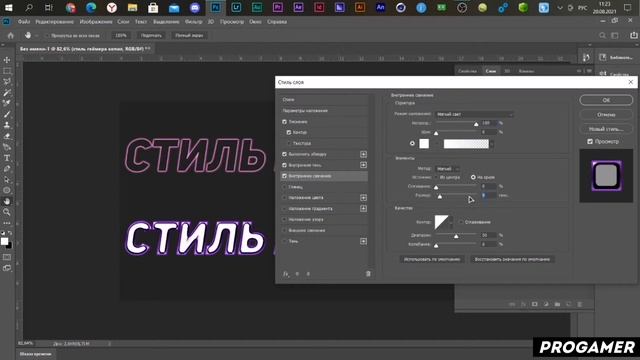Click the Новый стиль button
The image size is (640, 360).
[x=606, y=129]
